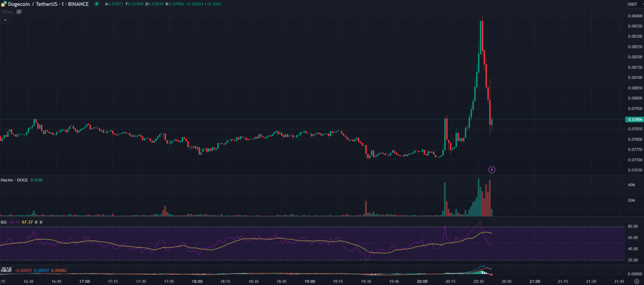Click the TradingView logo watermark
This screenshot has width=644, height=285.
coord(6,269)
